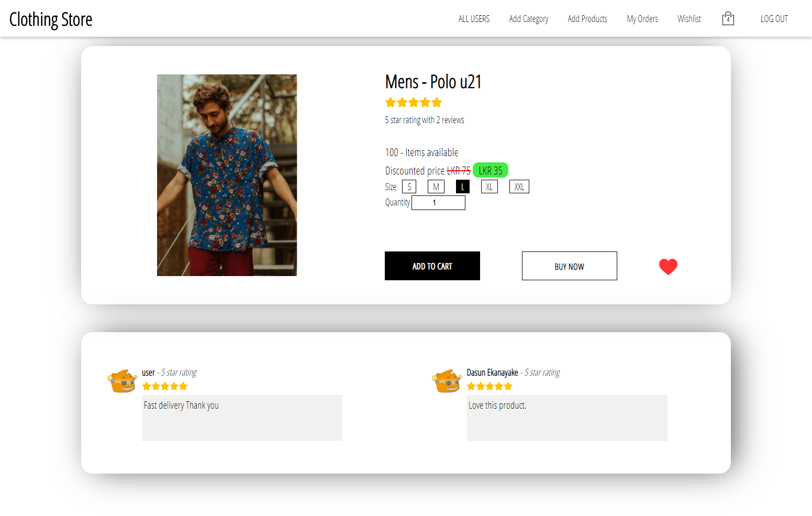The height and width of the screenshot is (516, 812).
Task: Select size M
Action: pos(436,187)
